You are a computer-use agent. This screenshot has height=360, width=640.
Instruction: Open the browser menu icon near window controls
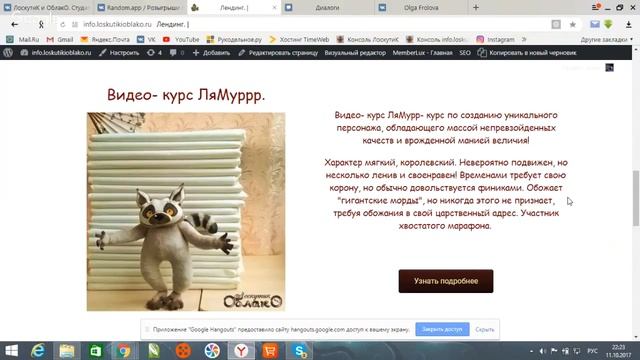[x=596, y=7]
